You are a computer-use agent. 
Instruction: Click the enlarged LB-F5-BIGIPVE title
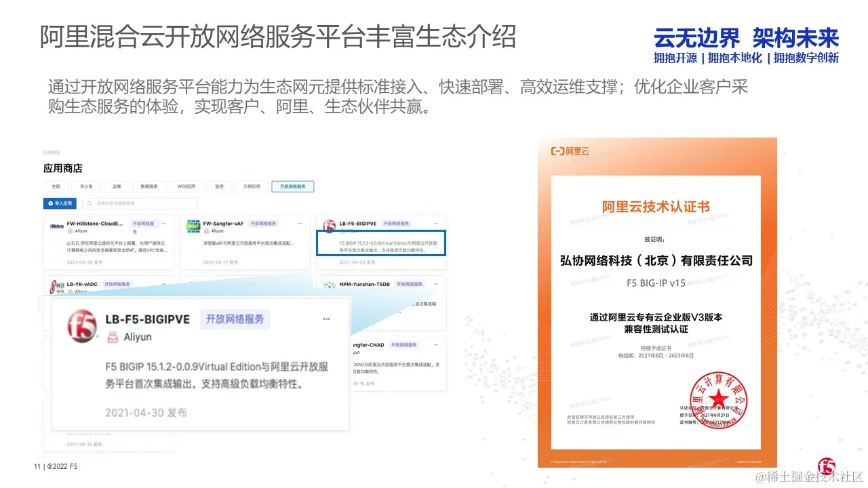tap(148, 319)
